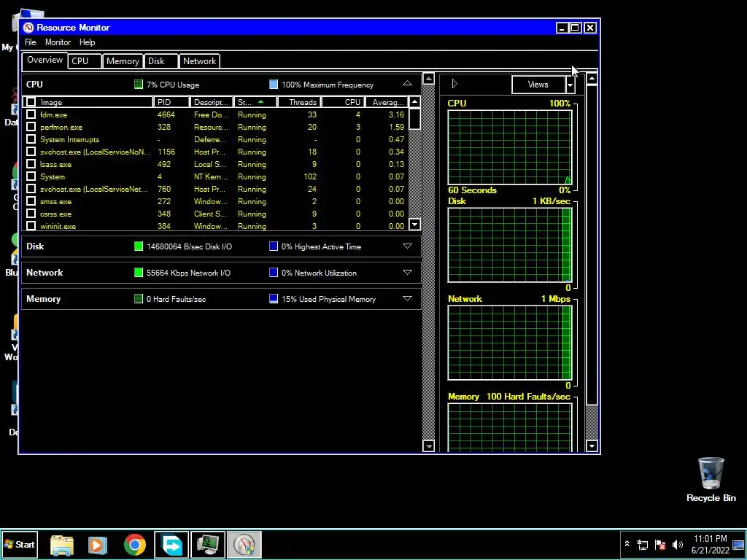Click the volume speaker tray icon

(678, 544)
